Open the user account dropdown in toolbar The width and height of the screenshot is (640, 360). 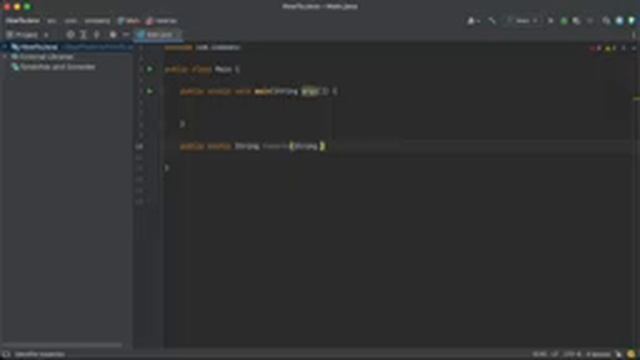[x=473, y=20]
